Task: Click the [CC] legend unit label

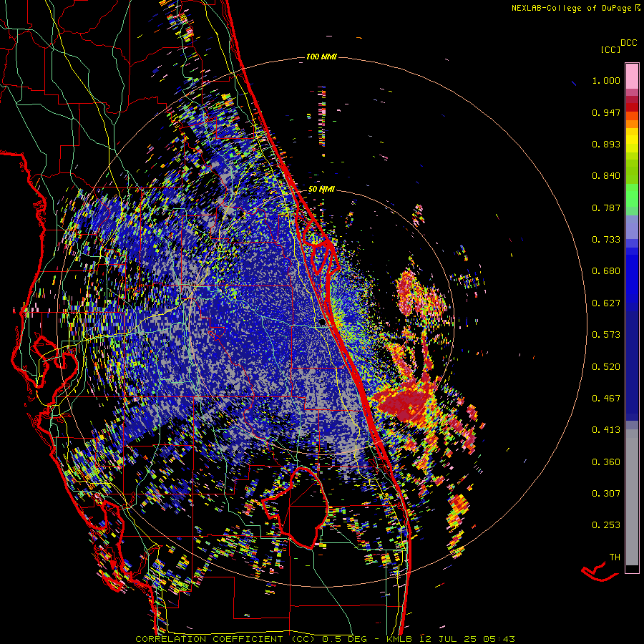Action: coord(610,50)
